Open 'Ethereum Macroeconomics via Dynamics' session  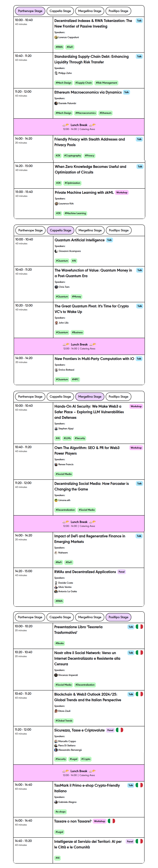(88, 92)
